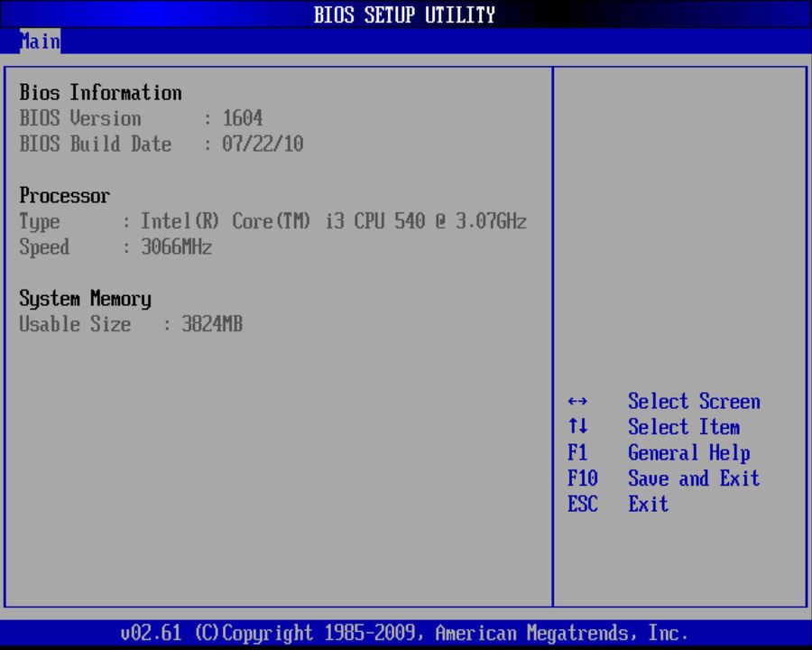The height and width of the screenshot is (650, 812).
Task: Select the usable memory size 3824MB
Action: (x=212, y=325)
